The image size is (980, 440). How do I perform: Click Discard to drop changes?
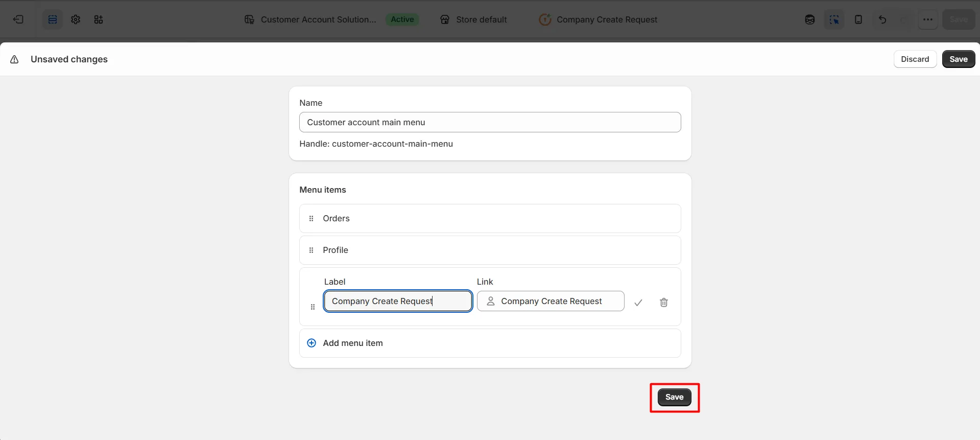915,59
